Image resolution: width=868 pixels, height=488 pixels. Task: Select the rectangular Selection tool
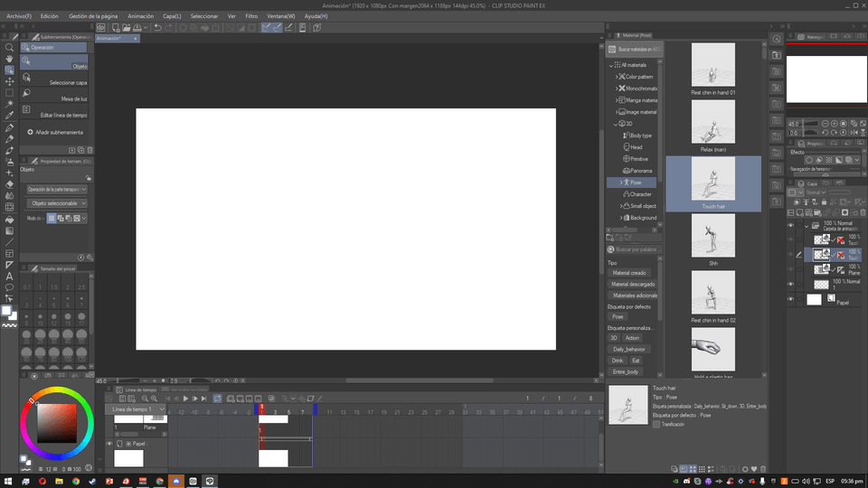[x=9, y=93]
